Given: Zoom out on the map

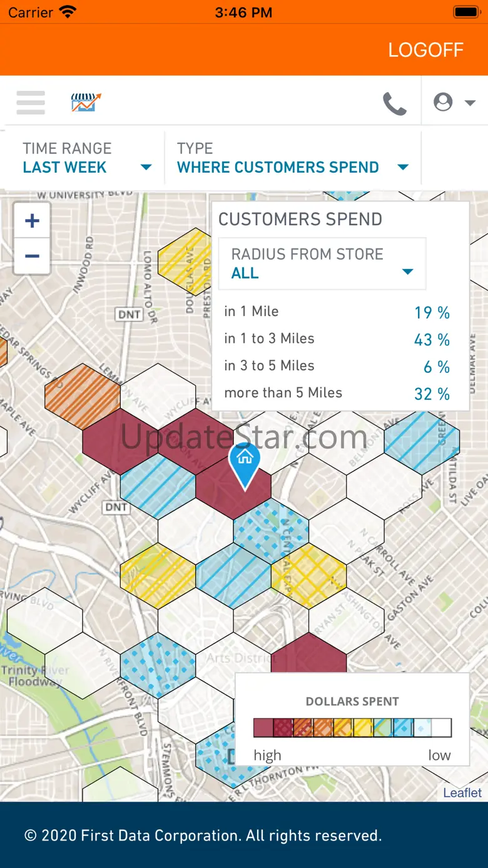Looking at the screenshot, I should tap(32, 256).
